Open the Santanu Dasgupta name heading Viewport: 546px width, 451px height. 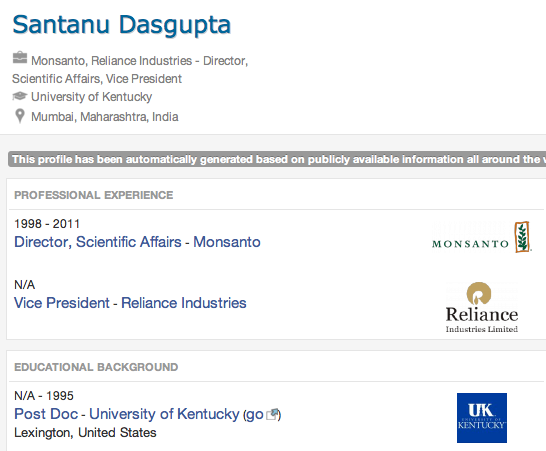[x=122, y=25]
